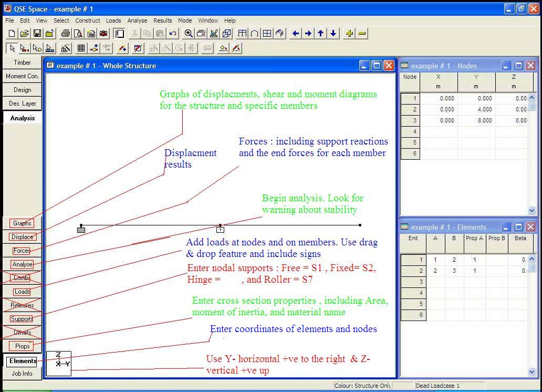Viewport: 542px width, 392px height.
Task: Undo the last action via the toolbar arrow
Action: (x=172, y=34)
